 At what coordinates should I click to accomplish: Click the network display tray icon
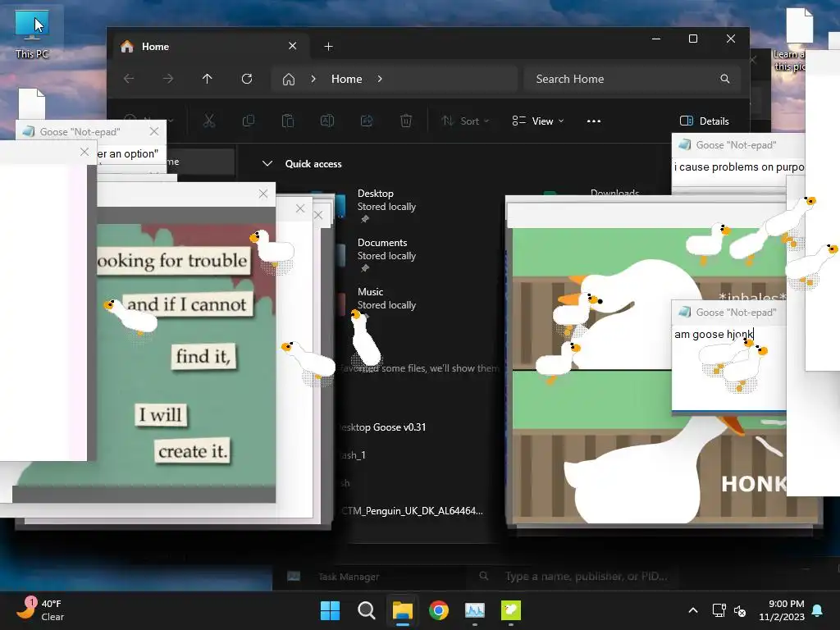click(x=719, y=610)
